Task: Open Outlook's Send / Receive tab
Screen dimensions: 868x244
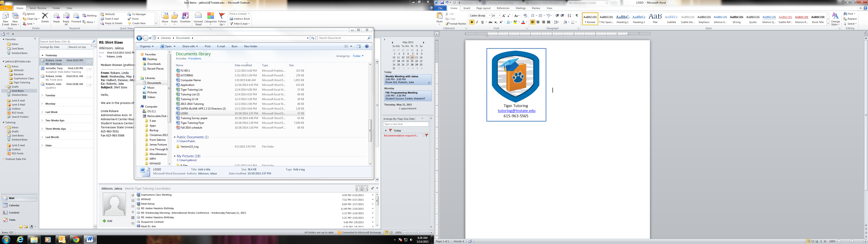Action: click(x=38, y=8)
